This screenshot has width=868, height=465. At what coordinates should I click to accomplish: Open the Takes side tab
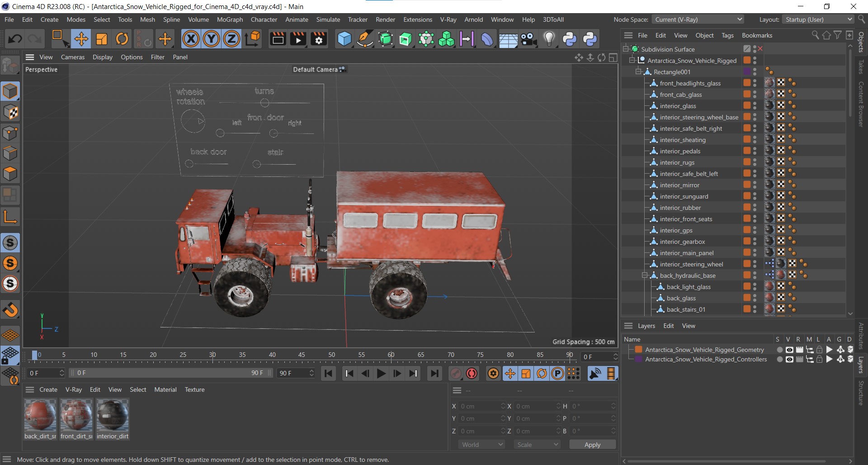(x=861, y=67)
